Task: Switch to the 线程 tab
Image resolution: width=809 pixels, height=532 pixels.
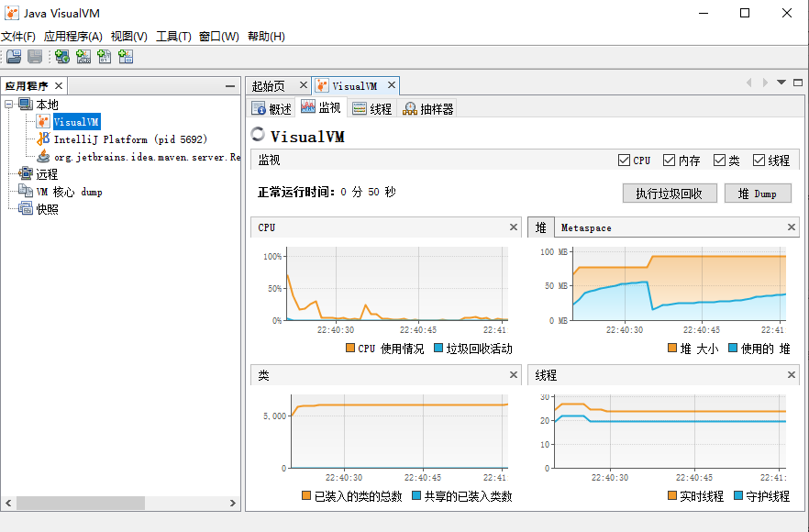Action: click(372, 108)
